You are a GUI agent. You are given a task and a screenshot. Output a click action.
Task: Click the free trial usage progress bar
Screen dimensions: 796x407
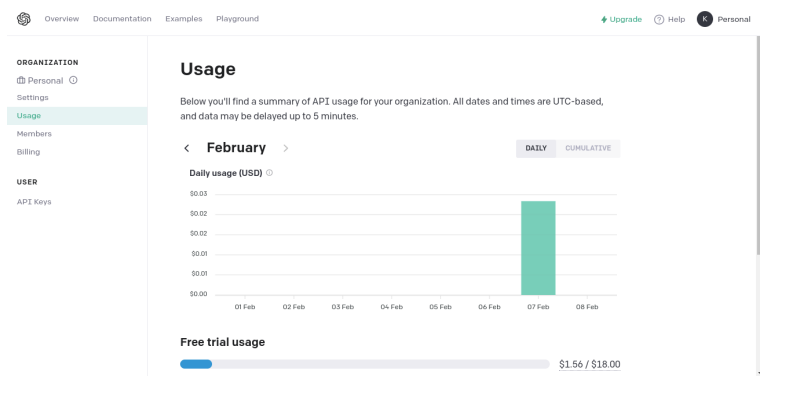[x=364, y=364]
